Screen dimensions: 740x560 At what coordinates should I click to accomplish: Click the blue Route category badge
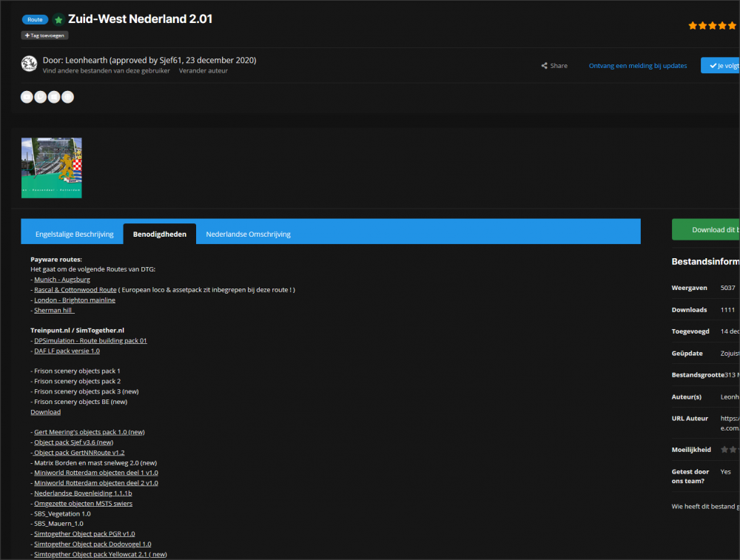click(x=35, y=20)
